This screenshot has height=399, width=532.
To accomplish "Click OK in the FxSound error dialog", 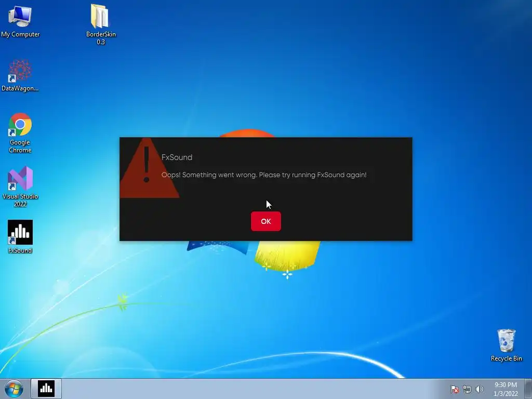I will (x=265, y=221).
